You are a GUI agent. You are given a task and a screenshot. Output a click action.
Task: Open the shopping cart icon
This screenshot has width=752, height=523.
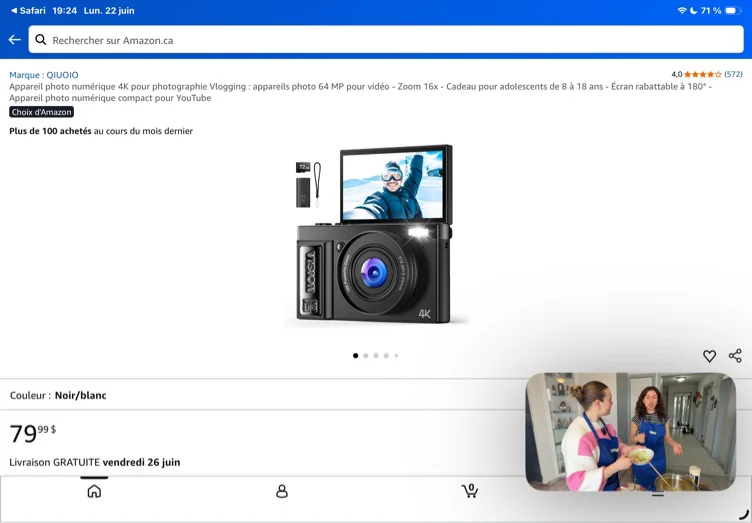(470, 490)
